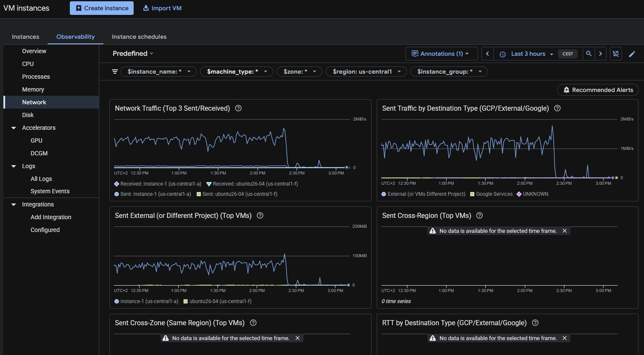
Task: Toggle the auto-refresh off icon
Action: pyautogui.click(x=615, y=54)
